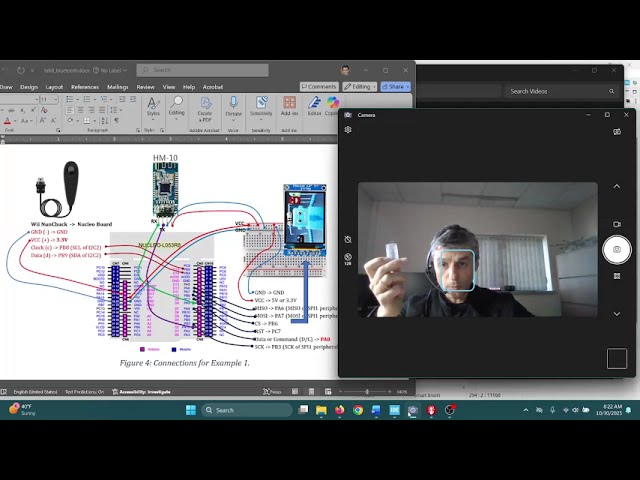Open the Comments pane button
The width and height of the screenshot is (640, 480).
[x=319, y=87]
